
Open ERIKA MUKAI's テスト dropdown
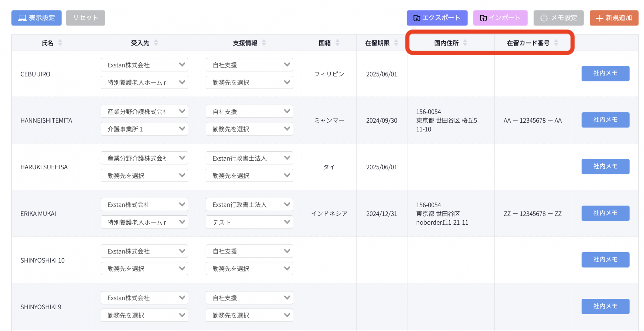click(249, 222)
